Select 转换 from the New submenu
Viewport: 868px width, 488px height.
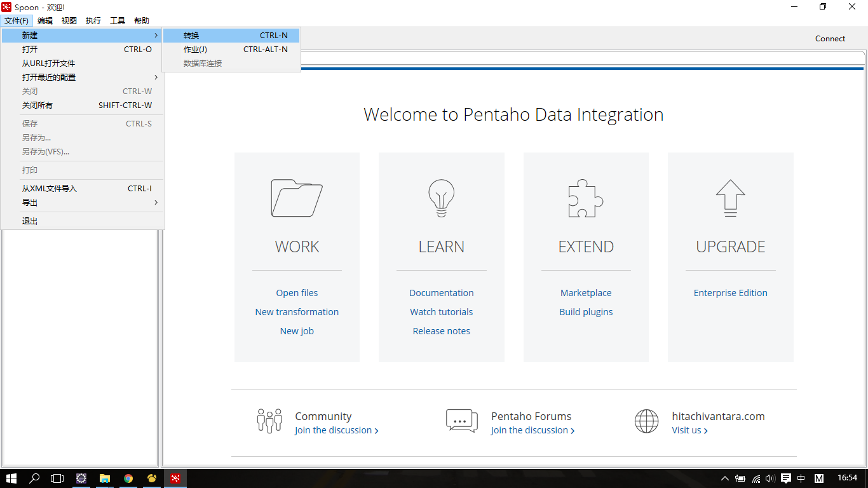pos(231,36)
